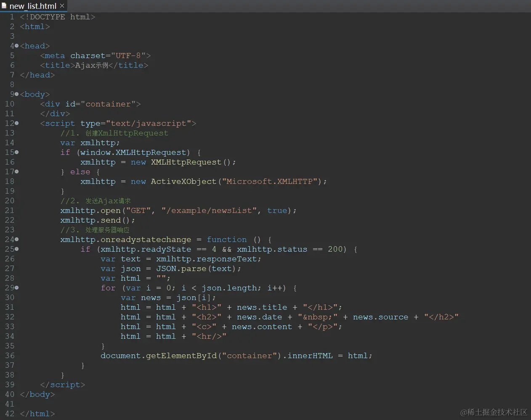
Task: Collapse the head tag fold at line 4
Action: pyautogui.click(x=16, y=46)
